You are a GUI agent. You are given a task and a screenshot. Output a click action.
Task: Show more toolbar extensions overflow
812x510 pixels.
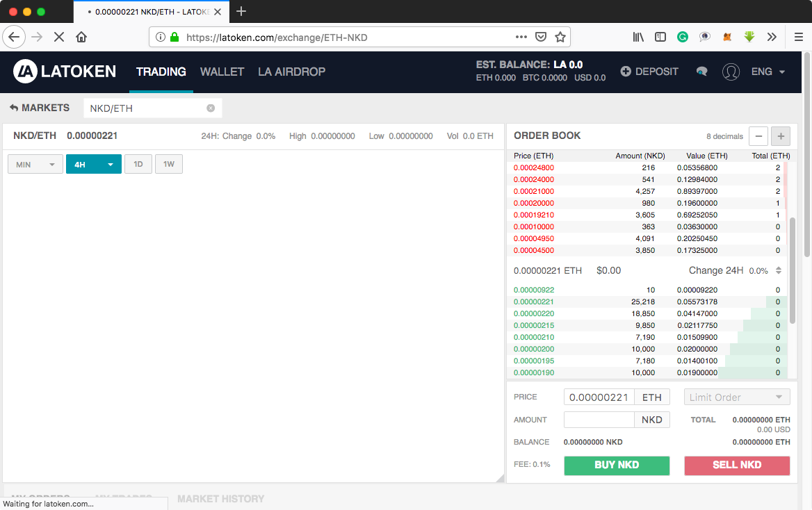[772, 37]
